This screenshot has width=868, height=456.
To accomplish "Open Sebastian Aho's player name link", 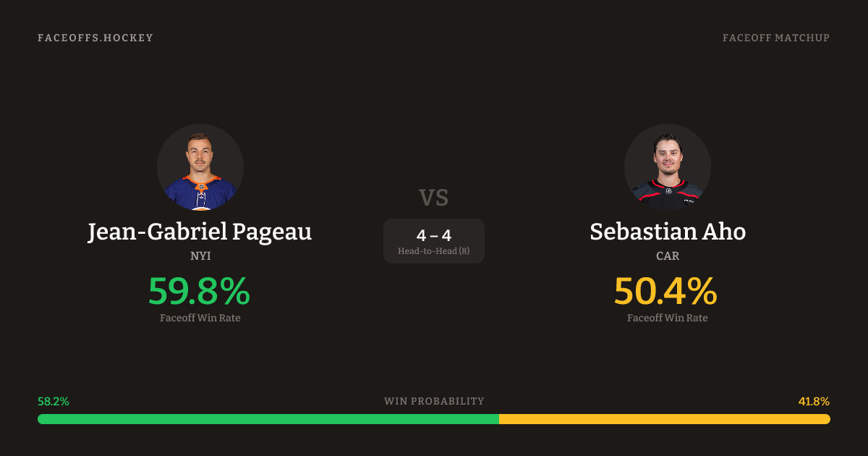I will [x=668, y=232].
